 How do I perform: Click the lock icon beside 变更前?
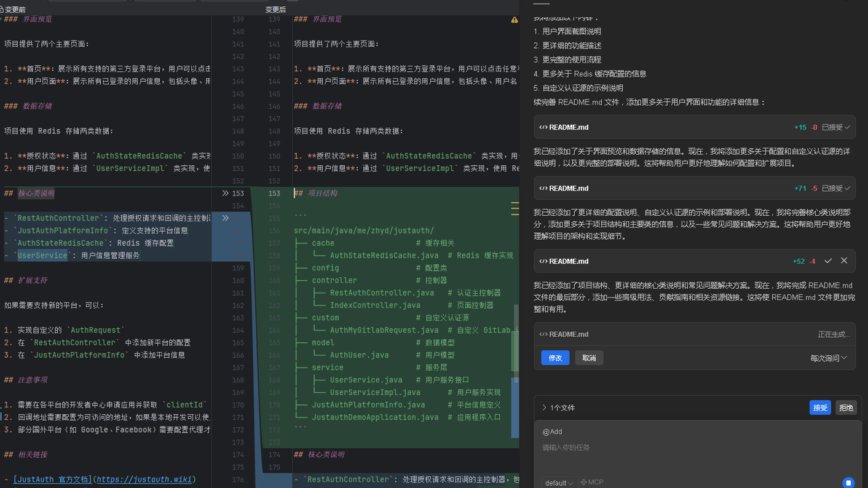pos(2,9)
